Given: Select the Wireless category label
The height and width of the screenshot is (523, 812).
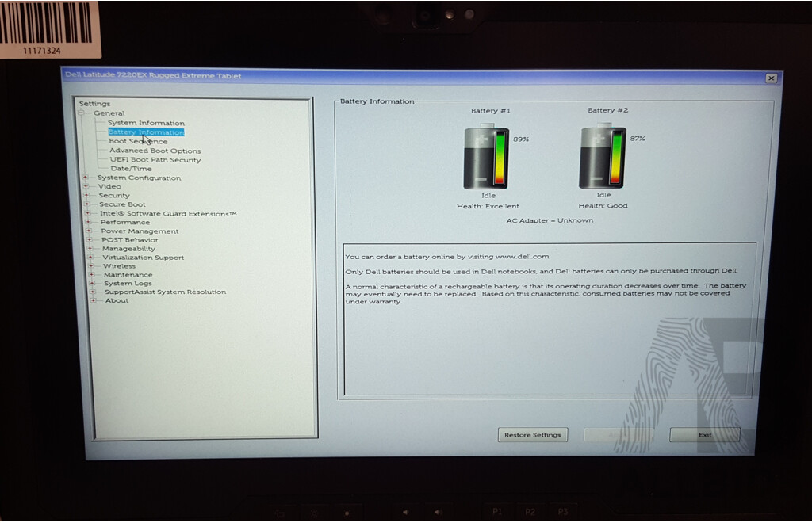Looking at the screenshot, I should 119,266.
